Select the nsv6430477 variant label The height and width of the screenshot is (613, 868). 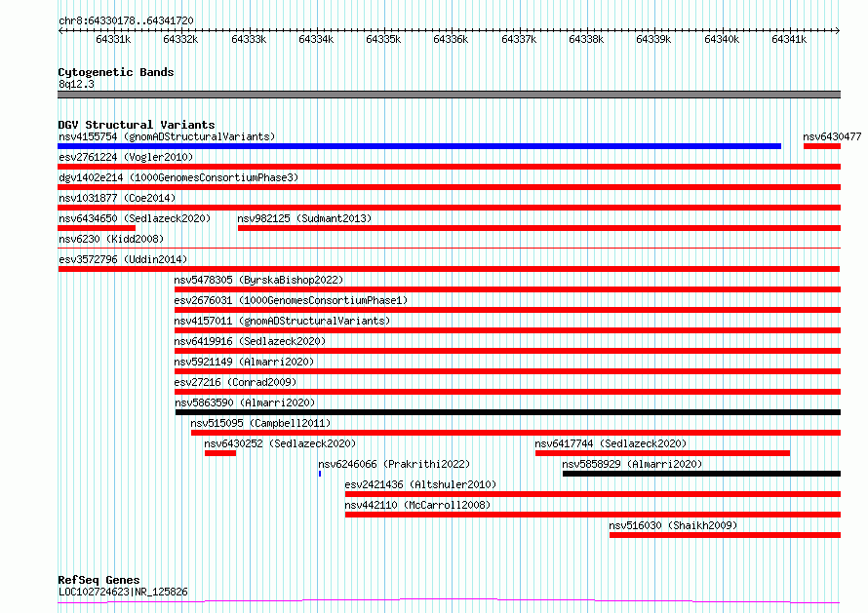832,136
